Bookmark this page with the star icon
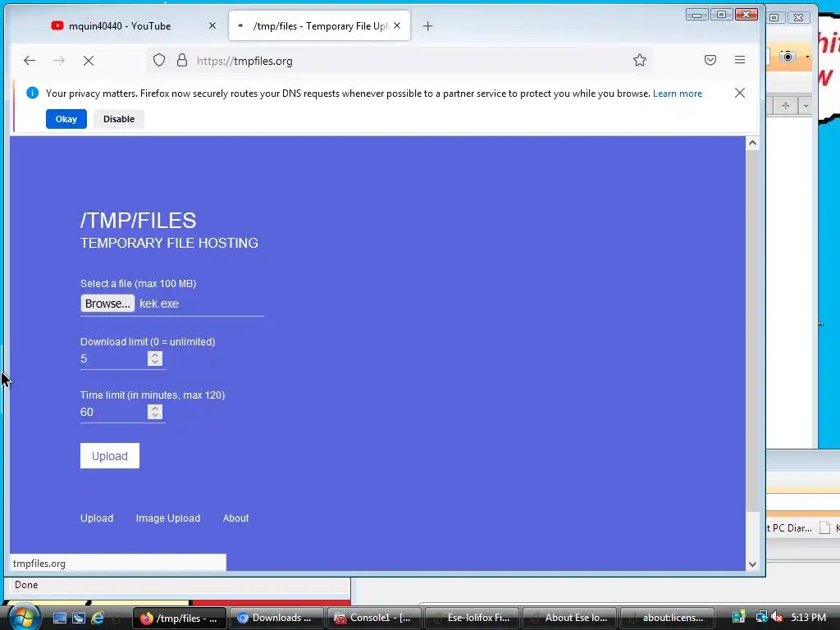The image size is (840, 630). coord(640,60)
